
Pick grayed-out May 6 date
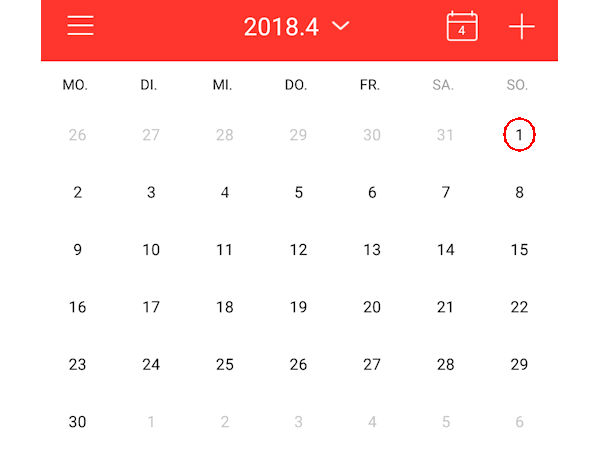519,422
